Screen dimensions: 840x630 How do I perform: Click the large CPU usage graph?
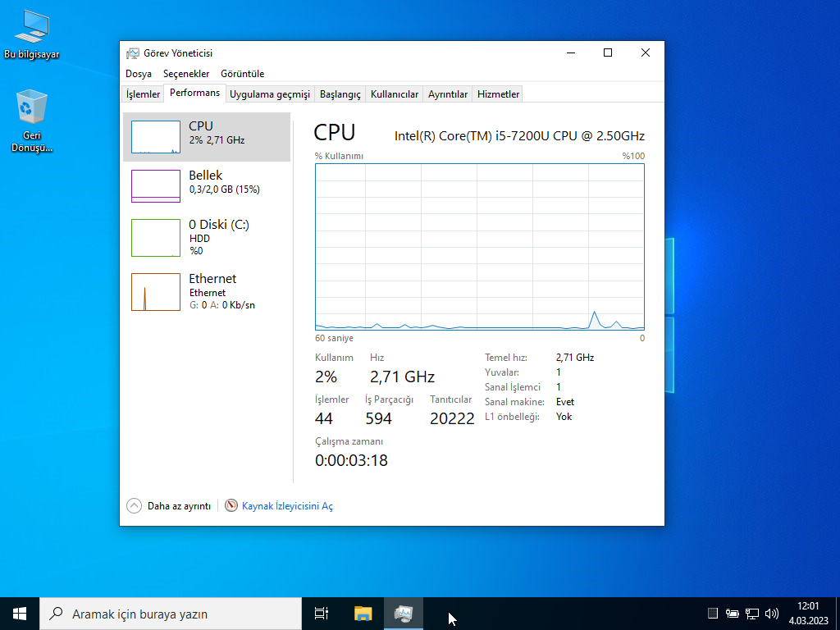(x=480, y=247)
